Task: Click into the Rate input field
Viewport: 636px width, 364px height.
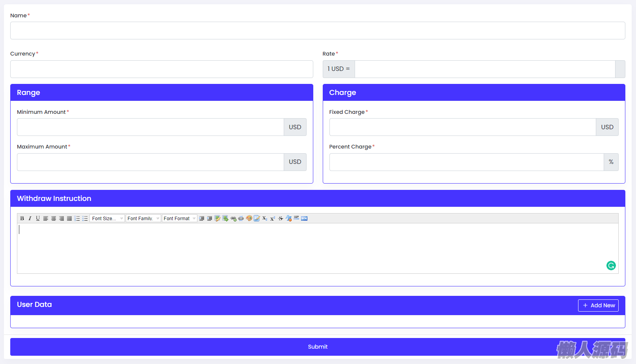Action: pyautogui.click(x=485, y=69)
